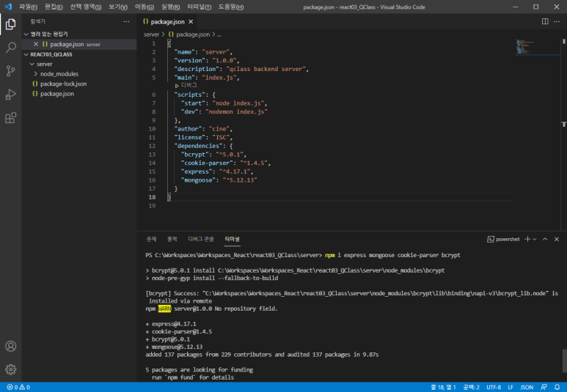Click the "mongoose" dependency line
The image size is (567, 392).
pyautogui.click(x=219, y=180)
